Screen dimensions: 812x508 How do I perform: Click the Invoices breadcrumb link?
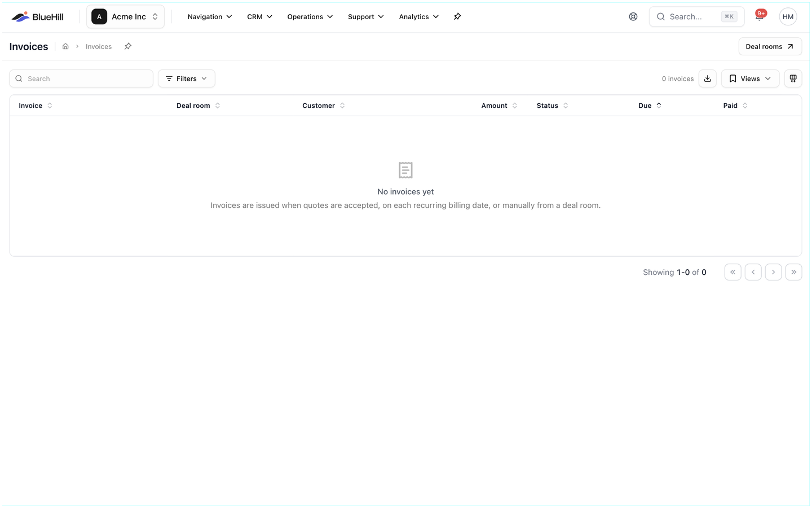pos(99,47)
